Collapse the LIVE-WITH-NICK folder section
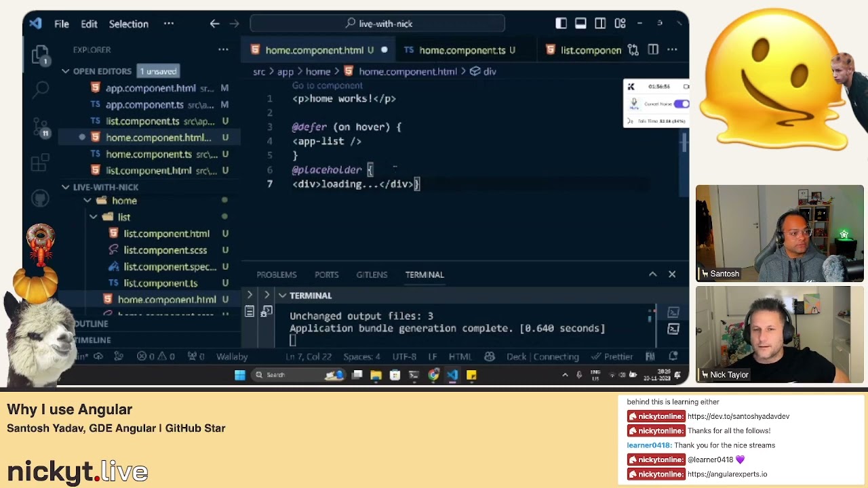This screenshot has height=488, width=868. click(x=66, y=187)
